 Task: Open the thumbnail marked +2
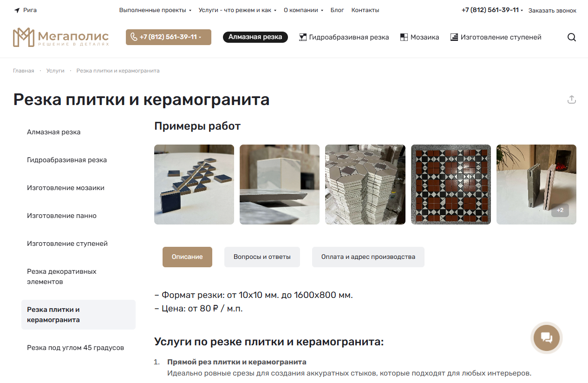(x=536, y=185)
